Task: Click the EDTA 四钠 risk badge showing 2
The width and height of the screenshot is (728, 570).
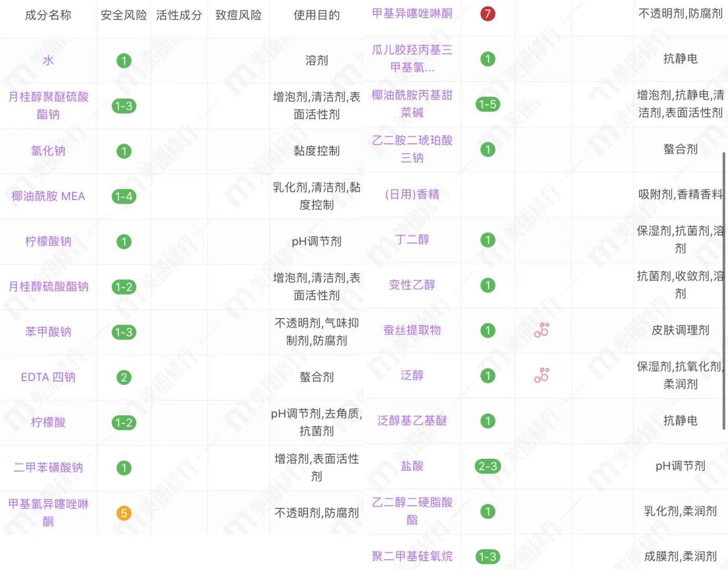Action: 123,377
